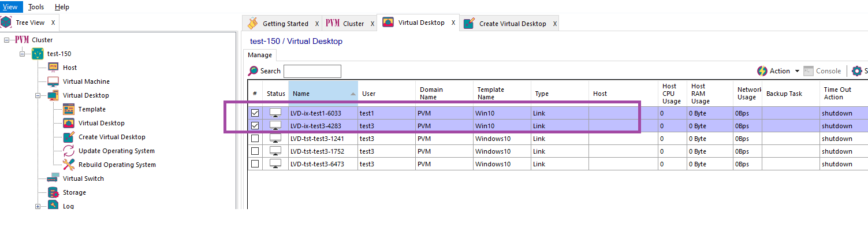Check the LVD-tst-test3-1752 row checkbox
868x227 pixels.
pyautogui.click(x=255, y=151)
